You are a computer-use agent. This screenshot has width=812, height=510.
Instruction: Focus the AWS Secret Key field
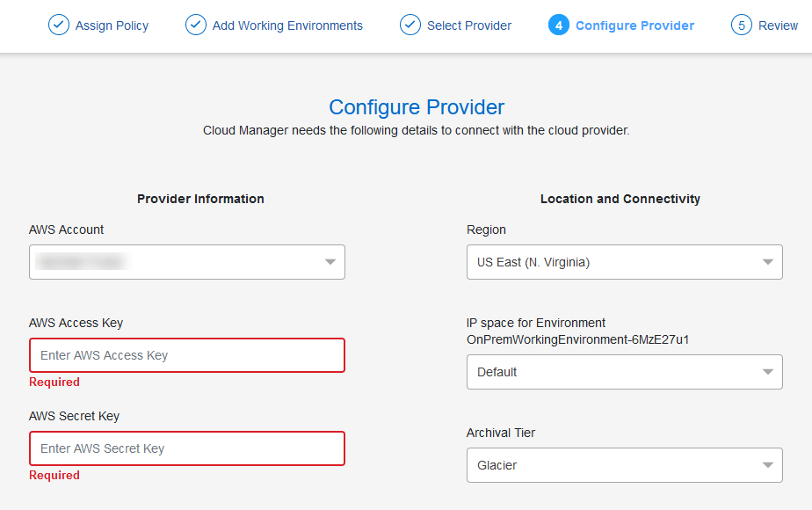point(186,448)
